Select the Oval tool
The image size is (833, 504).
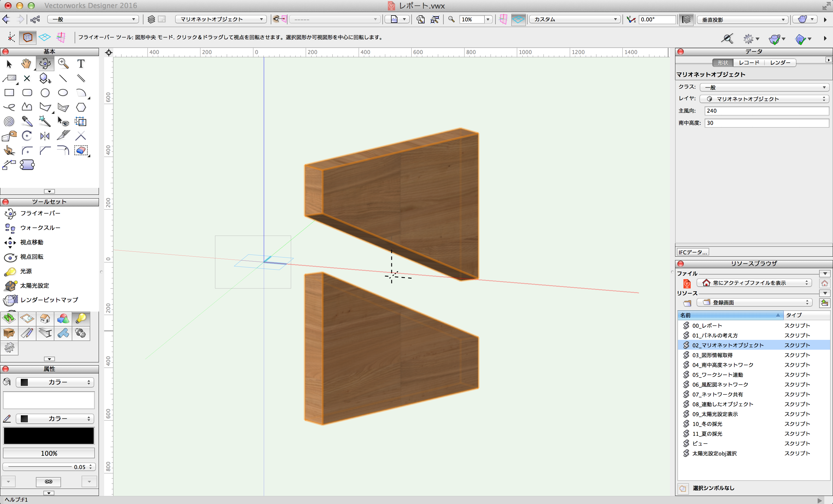pyautogui.click(x=63, y=92)
